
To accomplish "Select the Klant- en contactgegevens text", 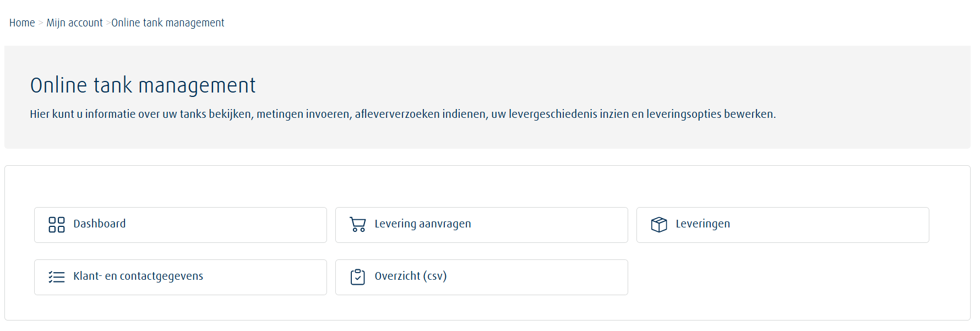I will coord(138,276).
